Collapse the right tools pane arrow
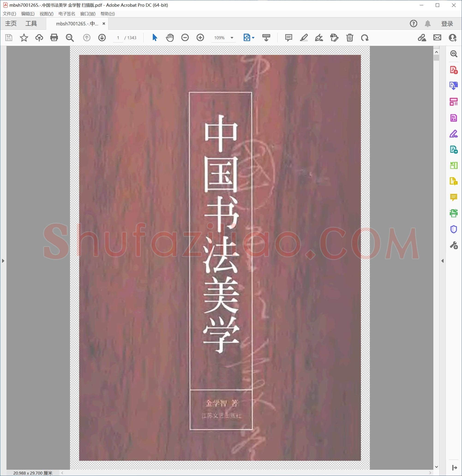This screenshot has height=476, width=462. [442, 261]
